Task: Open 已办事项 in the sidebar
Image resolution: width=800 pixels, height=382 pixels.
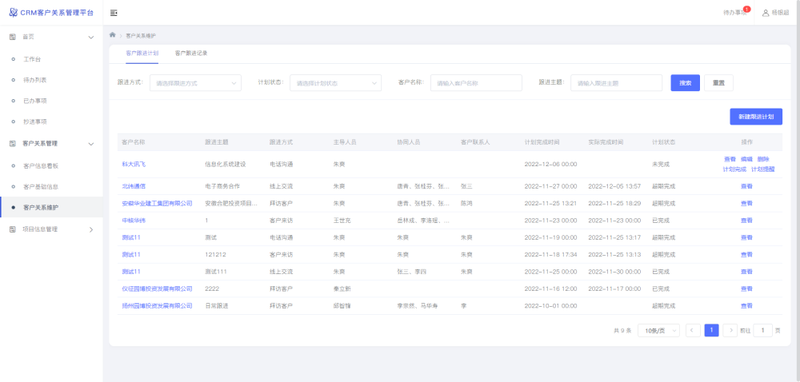Action: pyautogui.click(x=35, y=101)
